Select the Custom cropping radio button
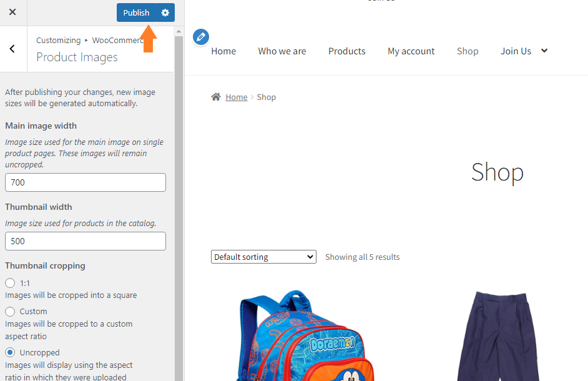This screenshot has width=588, height=381. (x=10, y=311)
